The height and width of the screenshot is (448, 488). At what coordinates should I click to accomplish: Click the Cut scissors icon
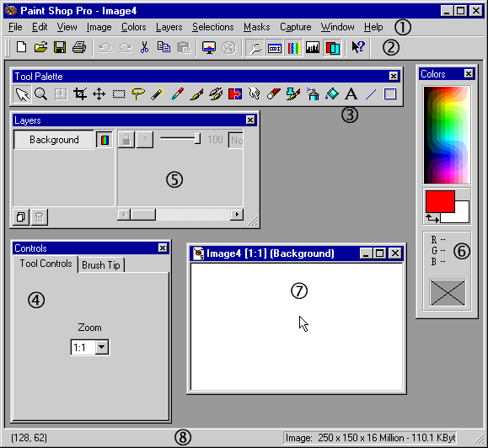coord(144,47)
